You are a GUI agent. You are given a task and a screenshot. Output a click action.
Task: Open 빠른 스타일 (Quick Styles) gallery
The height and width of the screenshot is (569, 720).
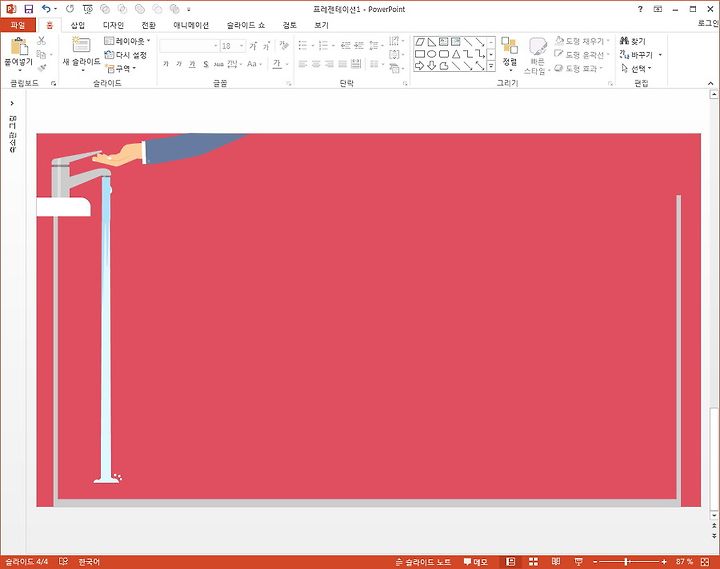pos(536,56)
